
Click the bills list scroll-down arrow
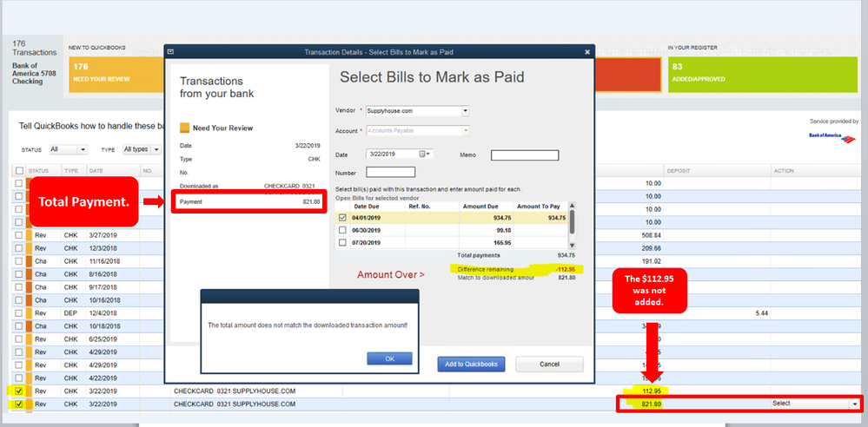pos(573,246)
